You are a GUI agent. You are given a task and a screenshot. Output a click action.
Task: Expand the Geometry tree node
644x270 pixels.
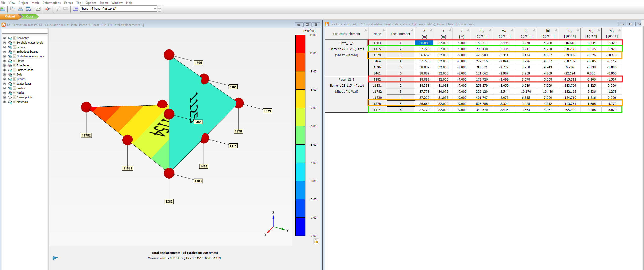point(4,38)
